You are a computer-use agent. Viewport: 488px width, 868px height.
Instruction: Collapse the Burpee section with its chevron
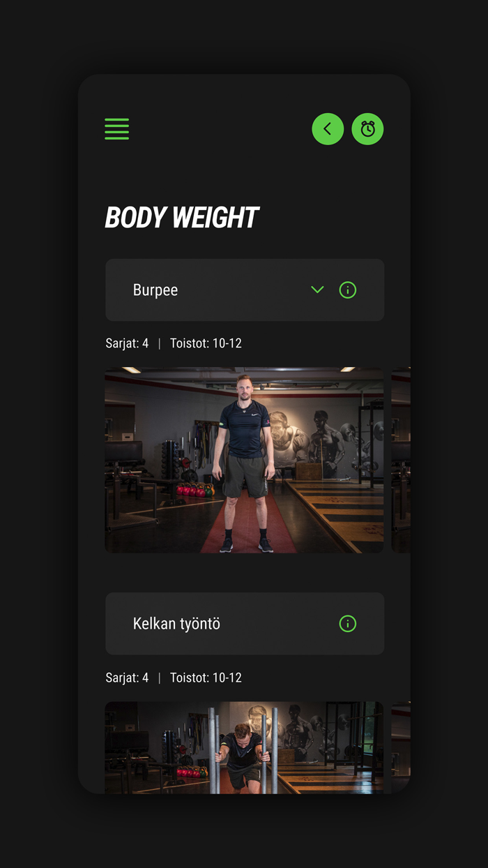[x=317, y=290]
